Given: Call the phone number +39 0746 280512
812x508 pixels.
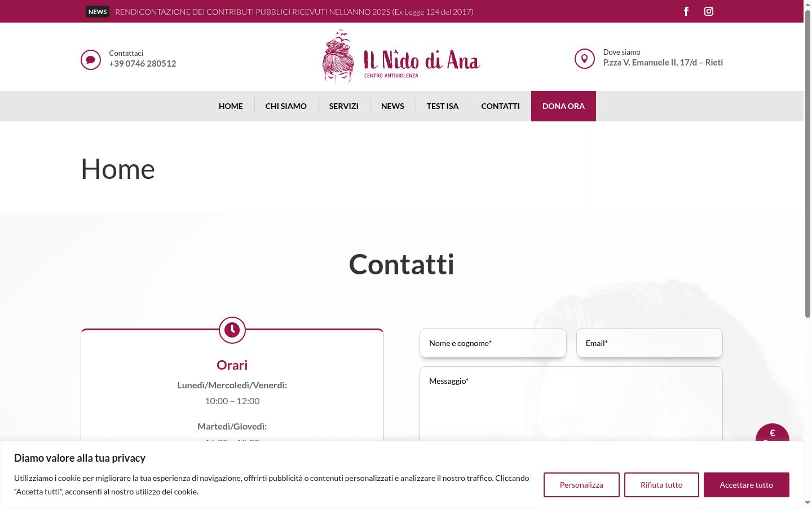Looking at the screenshot, I should [x=143, y=64].
